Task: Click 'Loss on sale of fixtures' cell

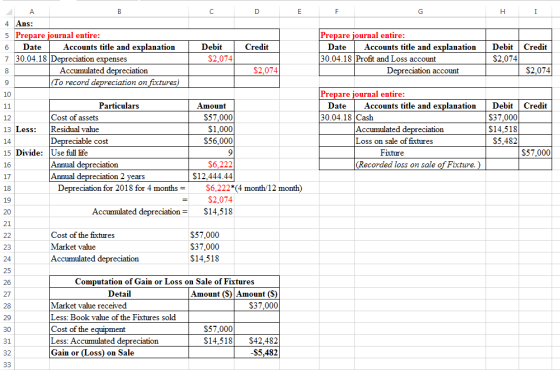Action: click(420, 141)
